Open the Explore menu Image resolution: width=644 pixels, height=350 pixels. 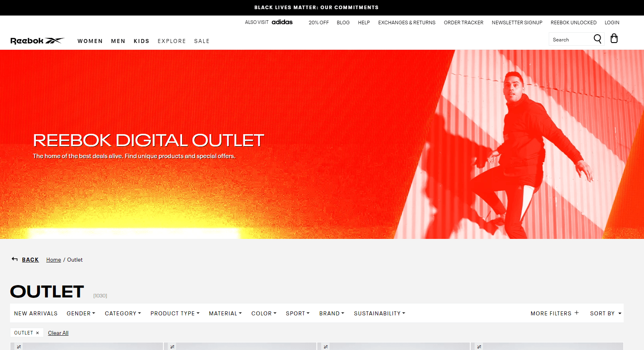coord(172,41)
